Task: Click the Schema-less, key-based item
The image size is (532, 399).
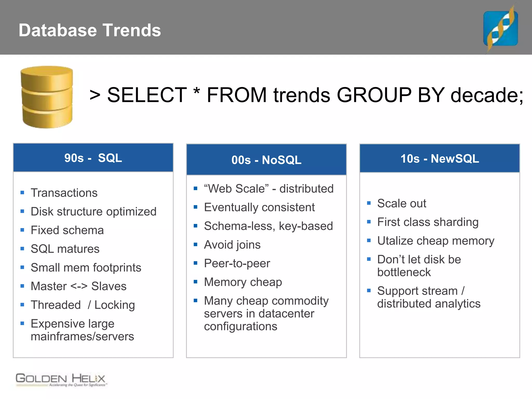Action: point(268,226)
